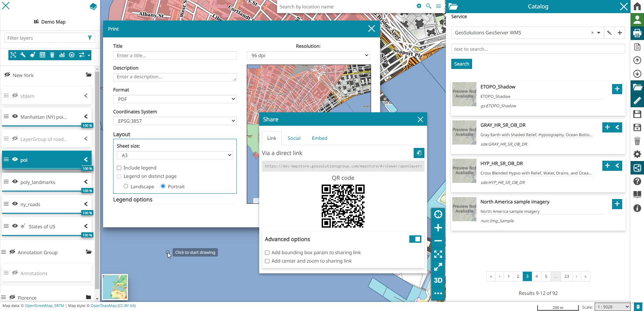Expand the layer toolbar caret dropdown
Image resolution: width=644 pixels, height=311 pixels.
tap(89, 55)
